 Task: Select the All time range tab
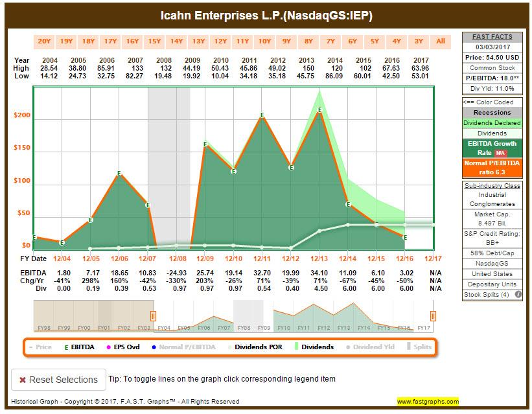coord(441,41)
